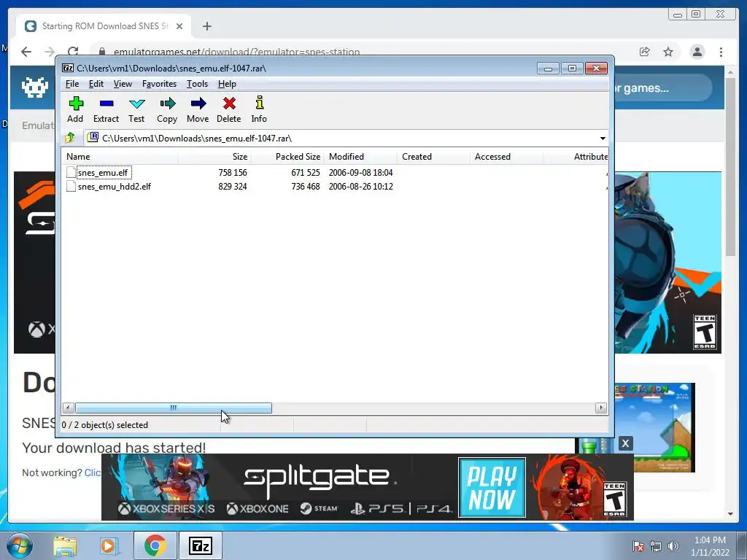
Task: Bookmark this page with the star icon
Action: coord(668,52)
